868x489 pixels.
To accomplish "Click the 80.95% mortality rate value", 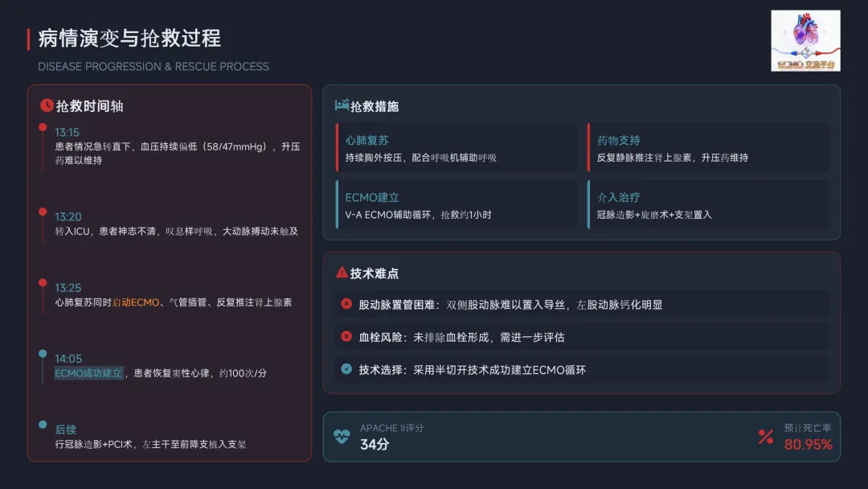I will pos(808,444).
